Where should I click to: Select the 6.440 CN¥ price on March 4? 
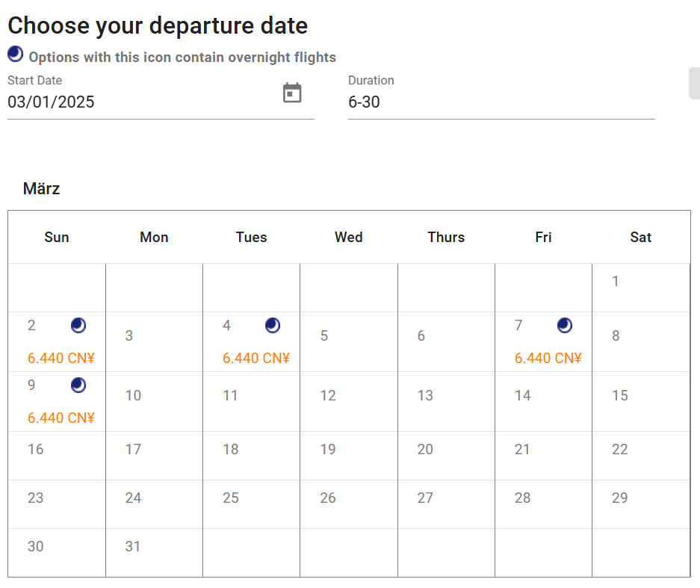(256, 358)
